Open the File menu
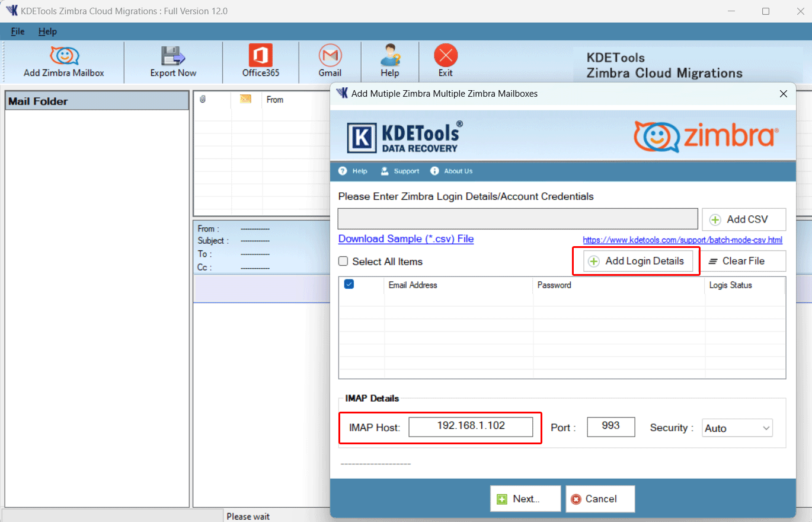The width and height of the screenshot is (812, 522). tap(17, 31)
